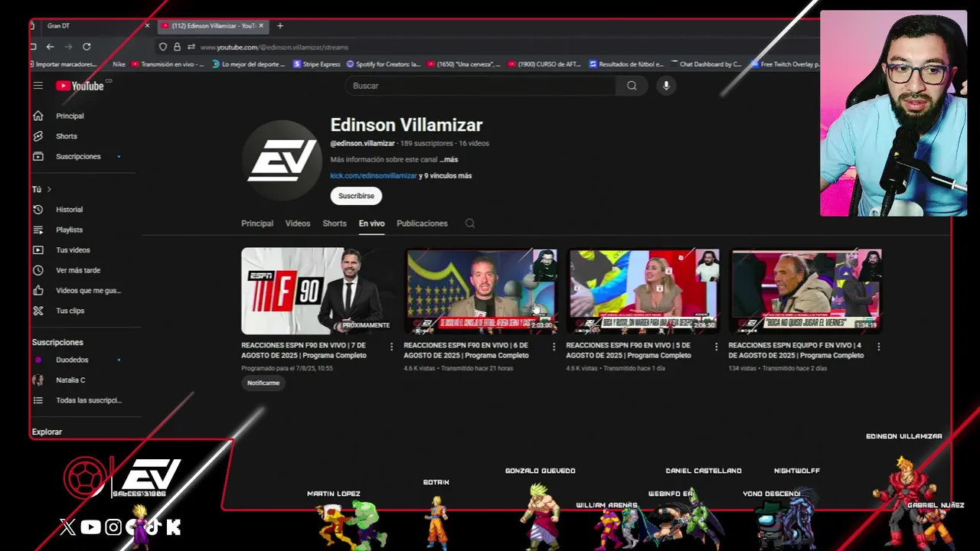
Task: Open the 'y 9 vínculos más' links
Action: pyautogui.click(x=446, y=176)
